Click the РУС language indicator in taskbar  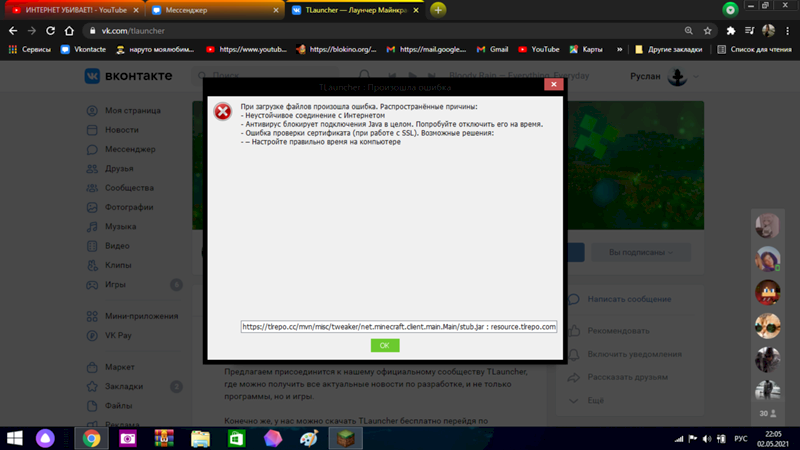(x=741, y=438)
